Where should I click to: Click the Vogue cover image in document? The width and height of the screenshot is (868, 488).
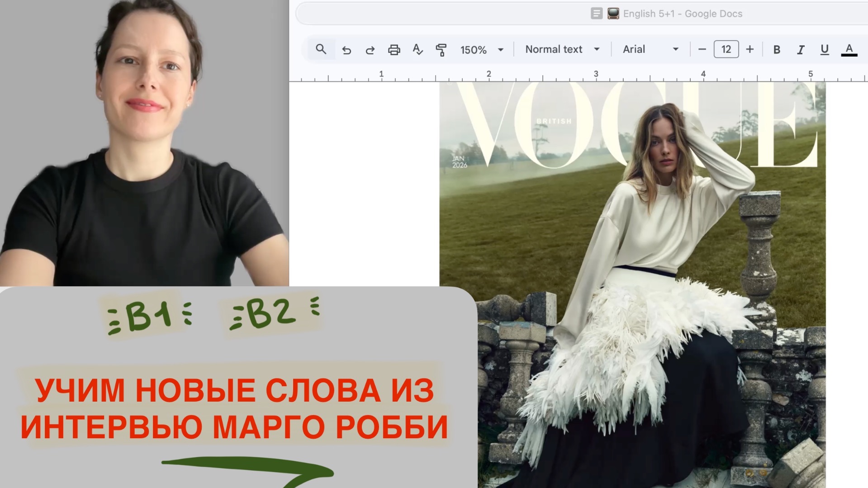(x=632, y=285)
